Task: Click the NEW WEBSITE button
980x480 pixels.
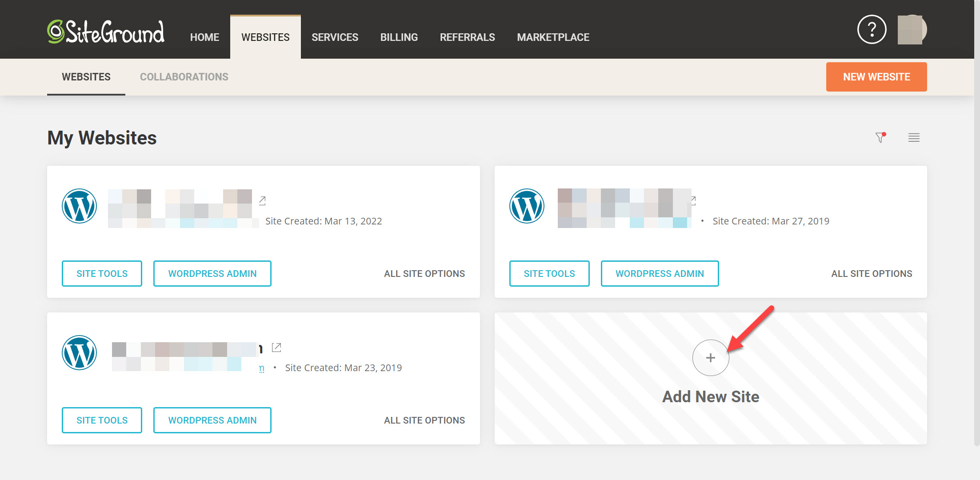Action: click(x=876, y=77)
